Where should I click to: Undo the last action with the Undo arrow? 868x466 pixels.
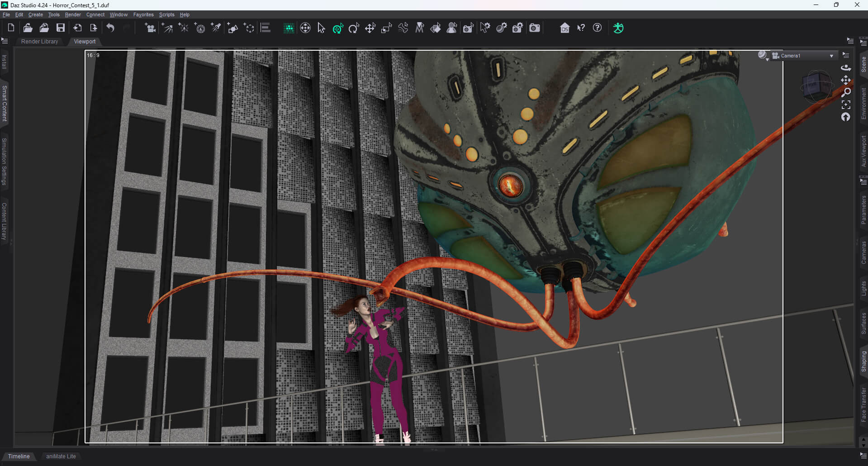110,28
